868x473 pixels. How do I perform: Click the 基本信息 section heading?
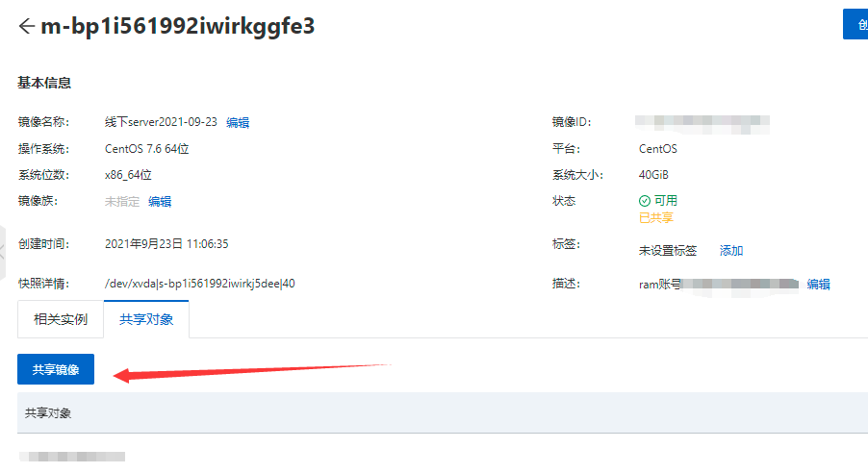click(x=44, y=83)
